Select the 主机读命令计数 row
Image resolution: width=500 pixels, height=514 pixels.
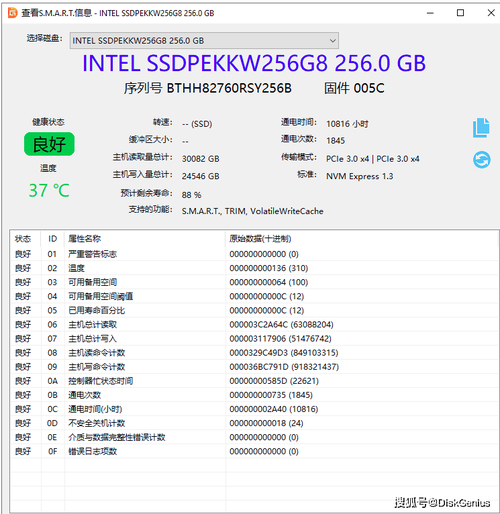(253, 353)
